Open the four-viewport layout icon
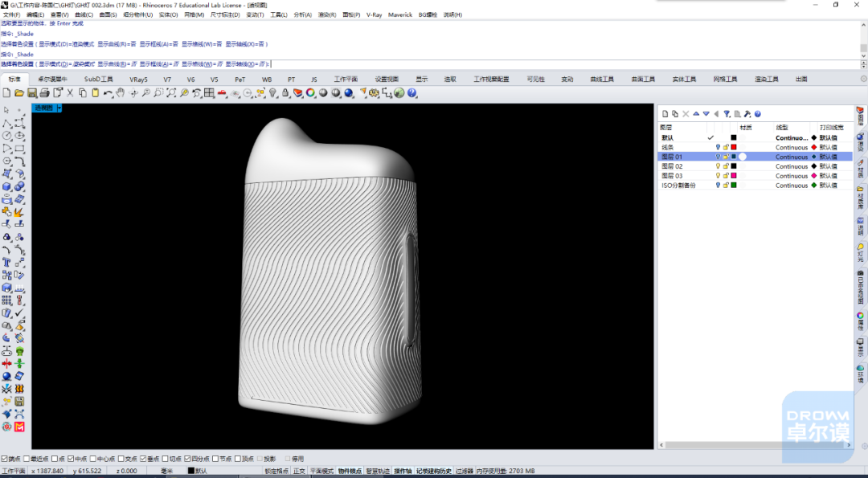868x478 pixels. [x=209, y=93]
